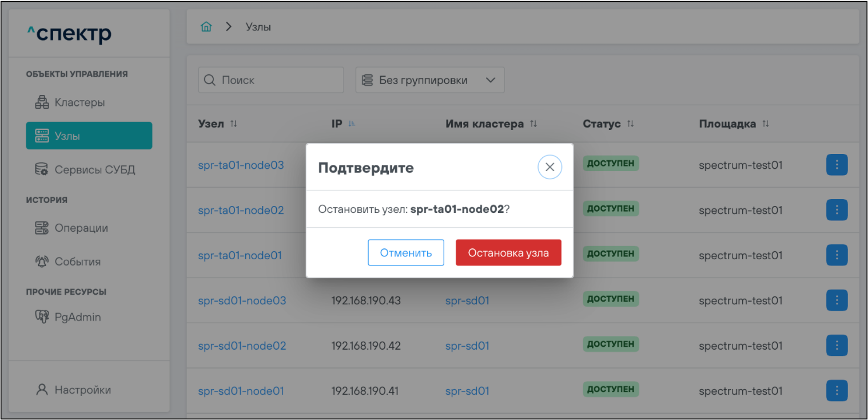This screenshot has height=420, width=868.
Task: Sort the table by the Узел column
Action: [x=233, y=124]
